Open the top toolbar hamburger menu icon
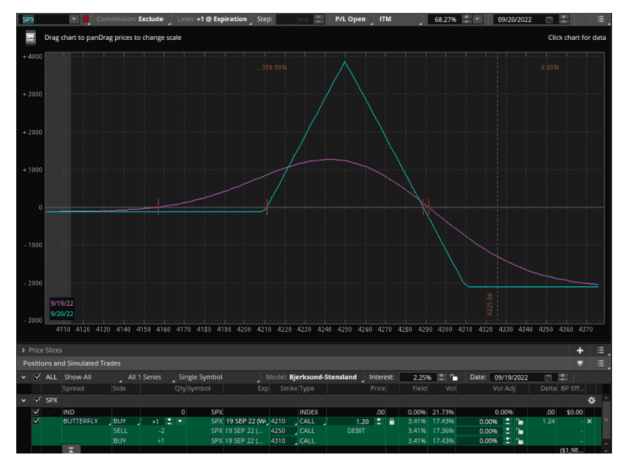Image resolution: width=625 pixels, height=465 pixels. 600,19
